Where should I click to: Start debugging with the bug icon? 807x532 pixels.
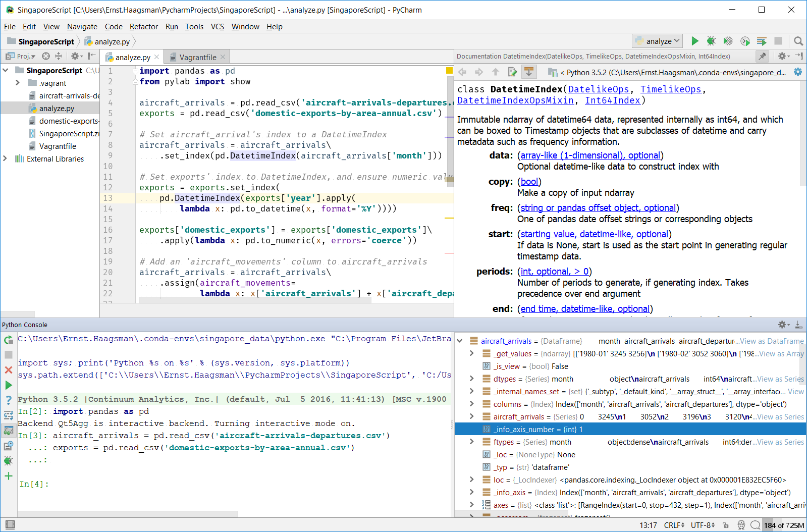pyautogui.click(x=711, y=41)
